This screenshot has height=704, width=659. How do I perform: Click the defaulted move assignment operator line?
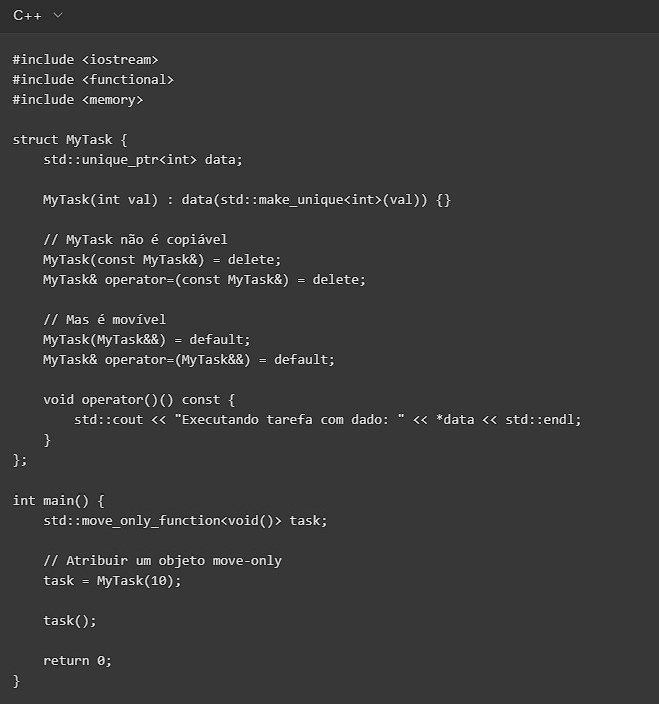(189, 359)
